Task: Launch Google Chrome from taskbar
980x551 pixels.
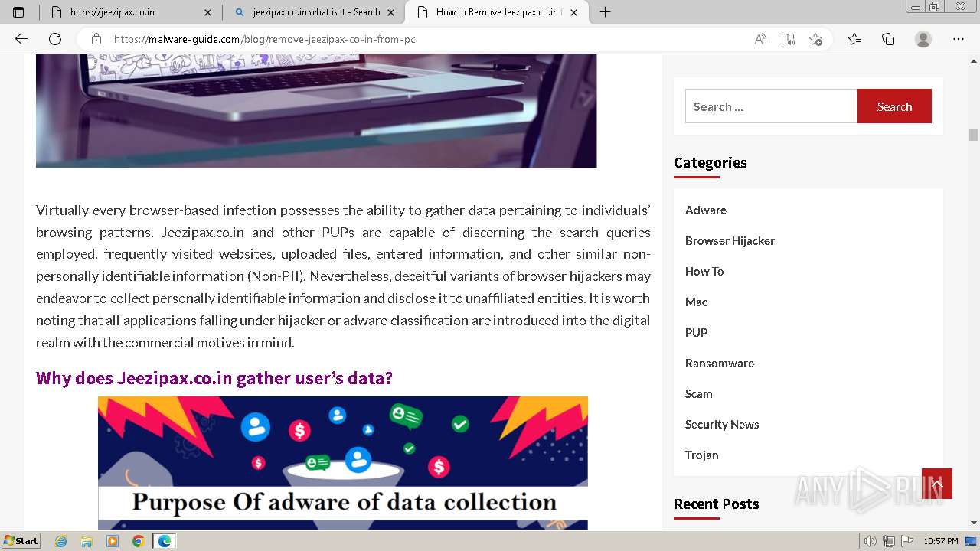Action: tap(139, 541)
